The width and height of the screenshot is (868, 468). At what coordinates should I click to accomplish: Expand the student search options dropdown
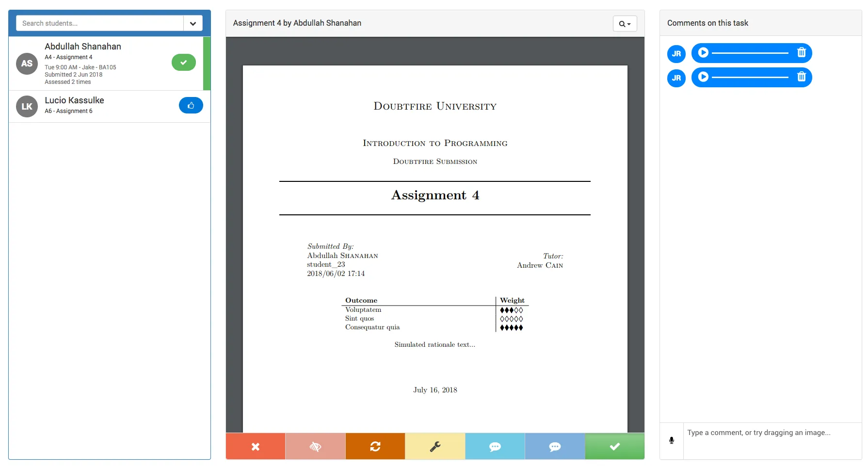(193, 23)
